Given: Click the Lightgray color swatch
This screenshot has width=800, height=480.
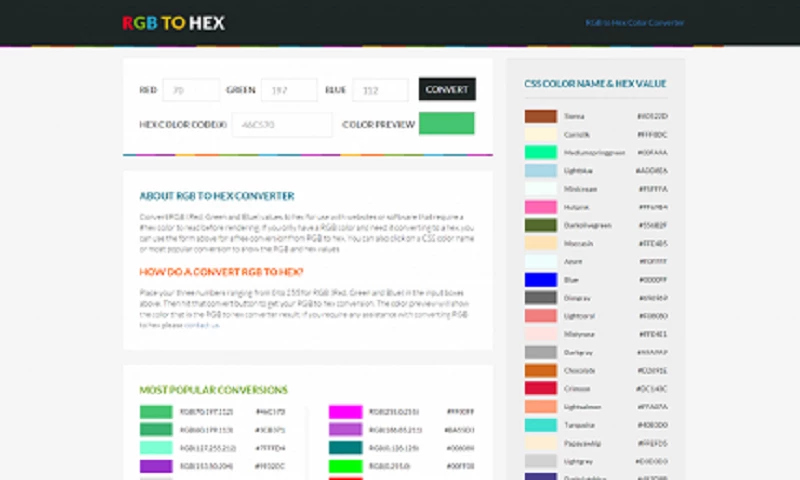Looking at the screenshot, I should point(541,461).
